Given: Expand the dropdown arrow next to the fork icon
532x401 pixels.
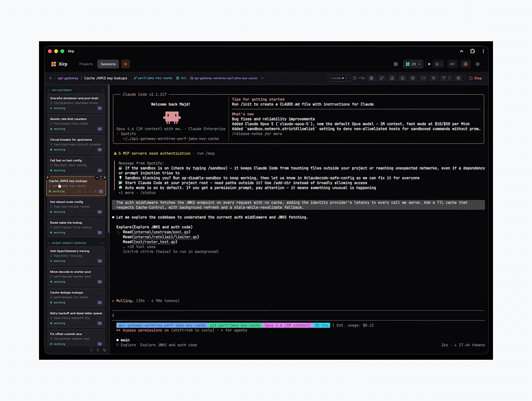Looking at the screenshot, I should pos(449,78).
